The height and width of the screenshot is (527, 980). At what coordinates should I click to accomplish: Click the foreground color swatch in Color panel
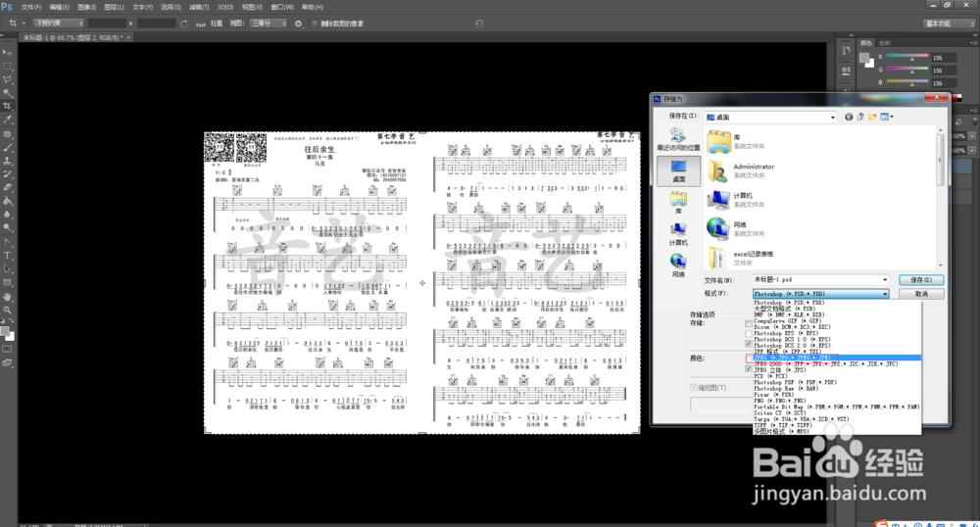coord(863,58)
